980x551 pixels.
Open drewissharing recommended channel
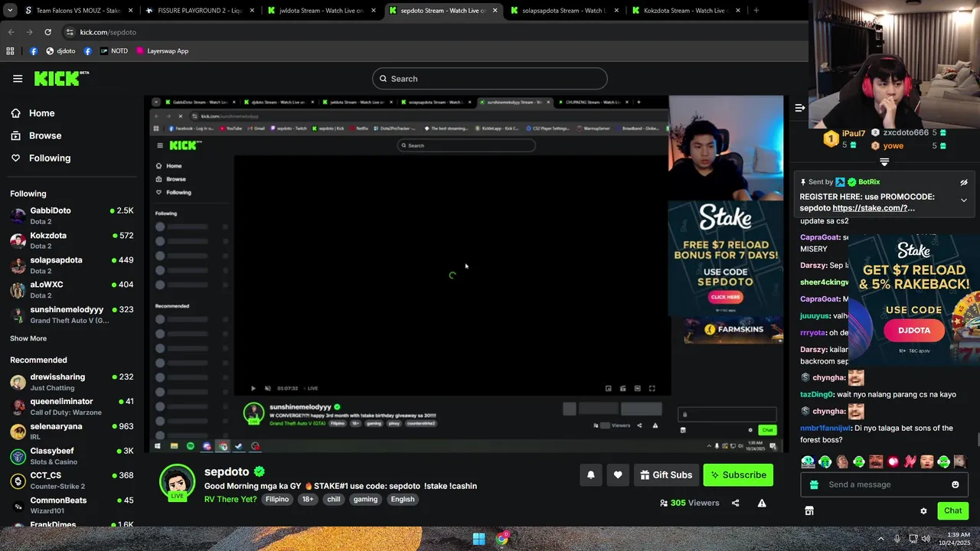click(x=72, y=382)
